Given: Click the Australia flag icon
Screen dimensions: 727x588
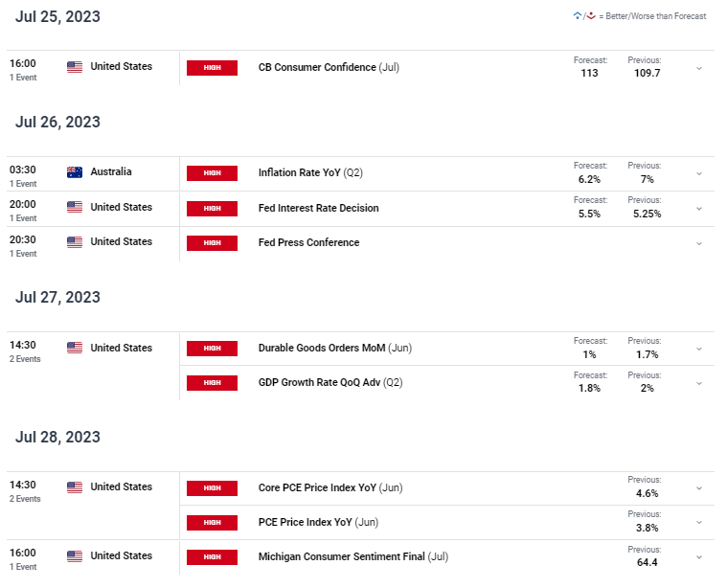Looking at the screenshot, I should pyautogui.click(x=75, y=172).
